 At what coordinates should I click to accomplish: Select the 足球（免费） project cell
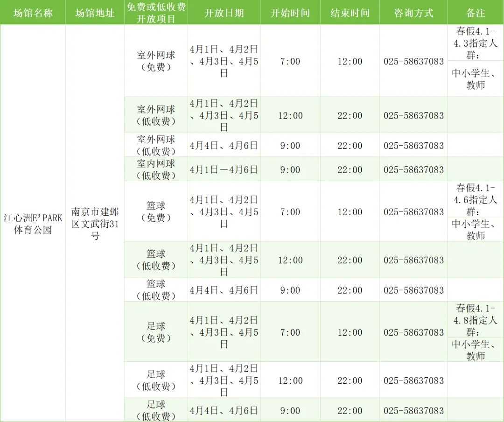pyautogui.click(x=156, y=332)
